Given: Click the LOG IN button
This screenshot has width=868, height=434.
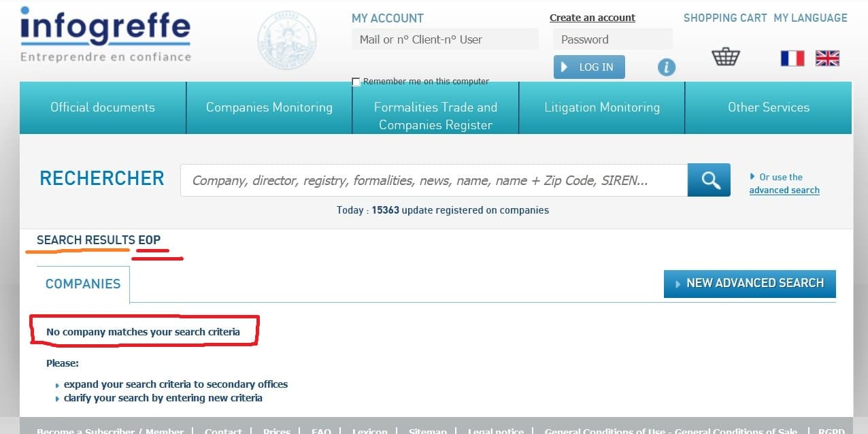Looking at the screenshot, I should tap(589, 67).
